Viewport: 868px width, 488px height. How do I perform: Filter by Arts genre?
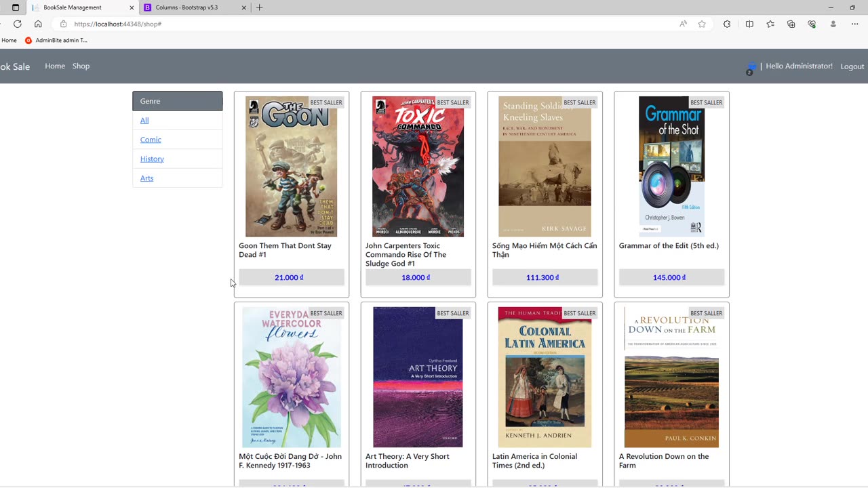[x=146, y=178]
